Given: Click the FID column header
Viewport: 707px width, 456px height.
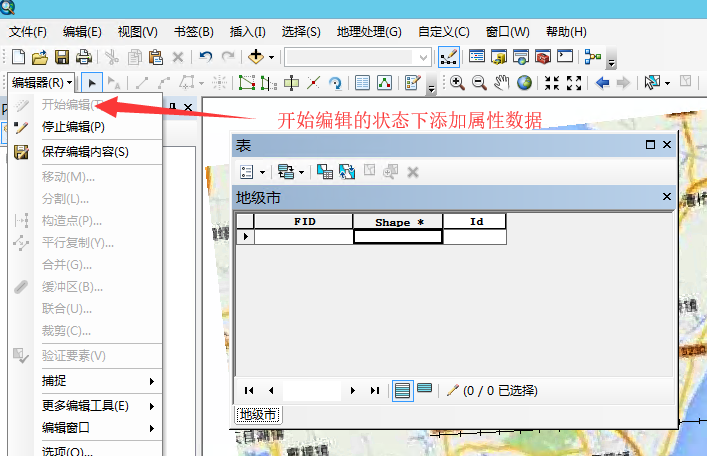Looking at the screenshot, I should pos(304,221).
